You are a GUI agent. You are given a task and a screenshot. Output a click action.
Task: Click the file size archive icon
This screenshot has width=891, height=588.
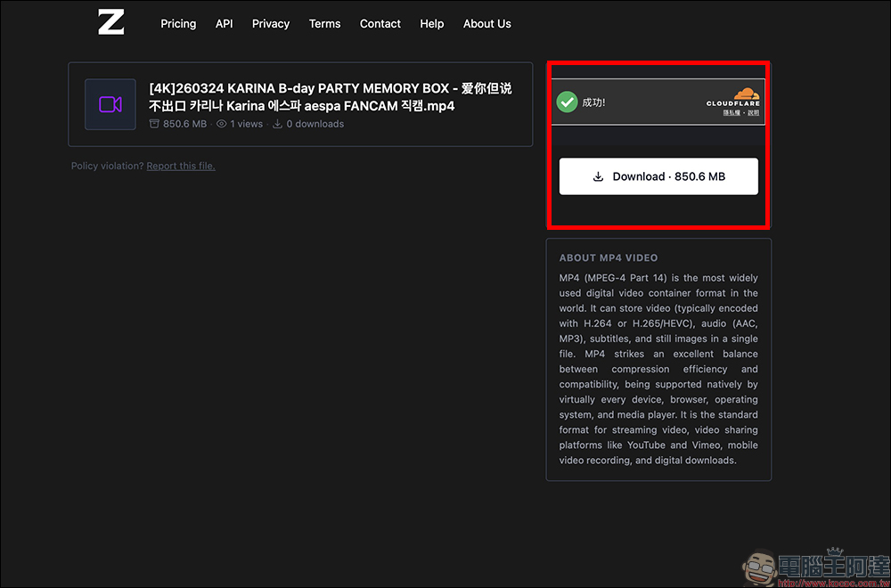point(154,124)
